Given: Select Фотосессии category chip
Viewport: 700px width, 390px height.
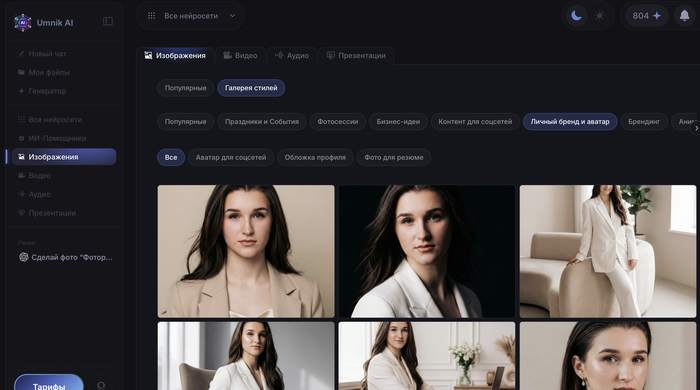Looking at the screenshot, I should 338,121.
